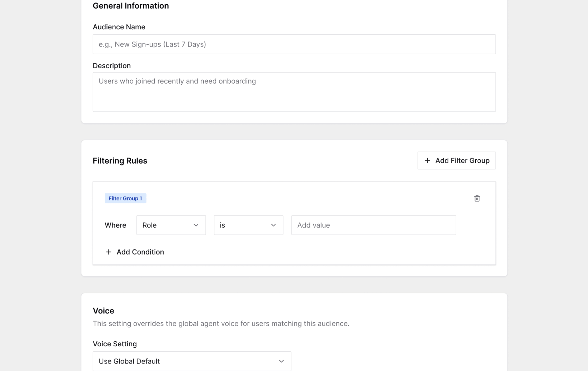
Task: Click the Description label
Action: click(112, 66)
